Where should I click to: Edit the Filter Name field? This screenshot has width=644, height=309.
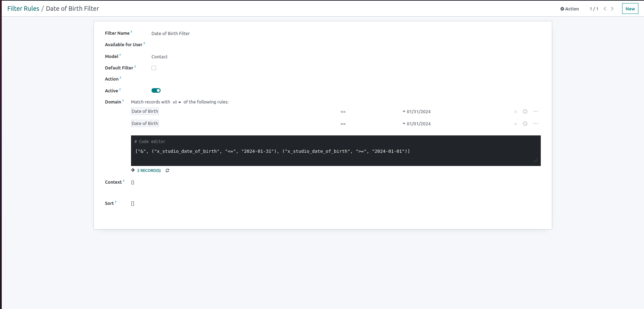point(171,33)
